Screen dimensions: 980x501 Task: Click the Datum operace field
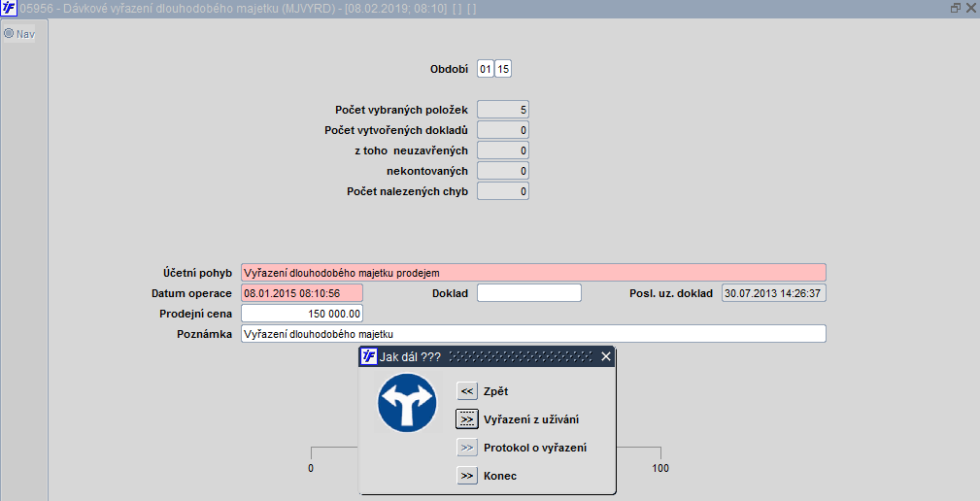point(302,293)
